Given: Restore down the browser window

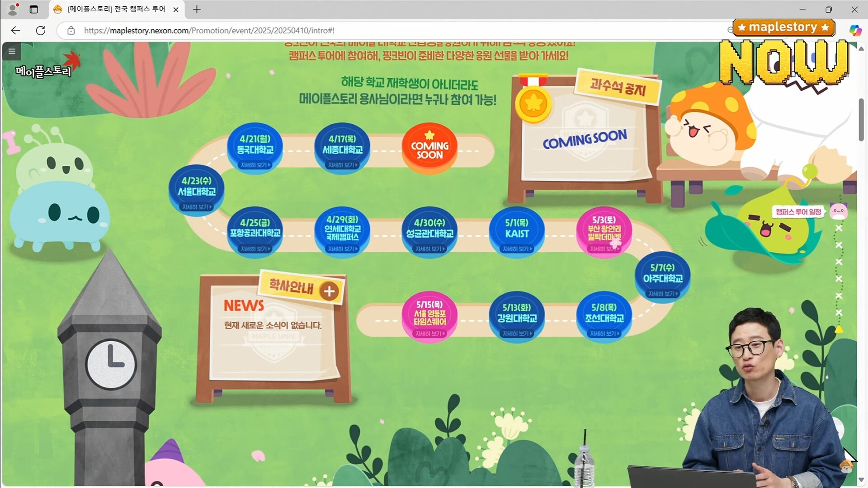Looking at the screenshot, I should [x=829, y=9].
